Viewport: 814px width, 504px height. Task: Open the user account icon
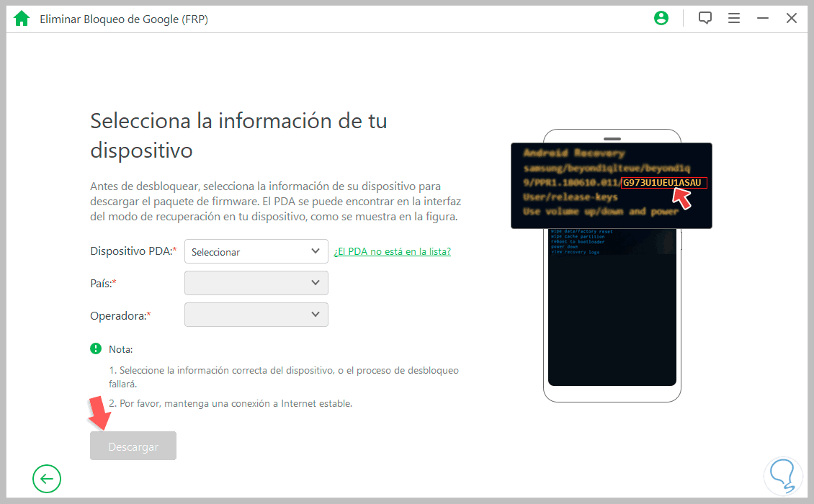pos(661,17)
